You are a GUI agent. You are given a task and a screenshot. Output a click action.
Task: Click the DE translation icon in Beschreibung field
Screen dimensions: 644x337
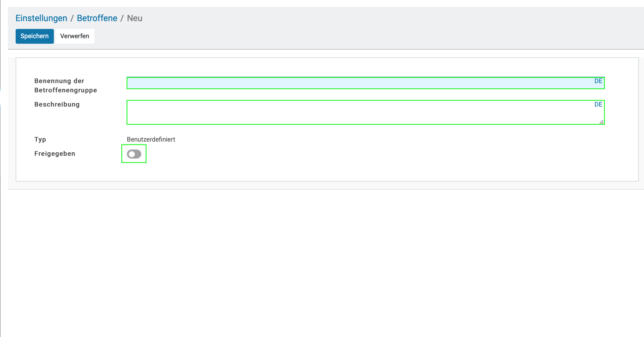(598, 105)
